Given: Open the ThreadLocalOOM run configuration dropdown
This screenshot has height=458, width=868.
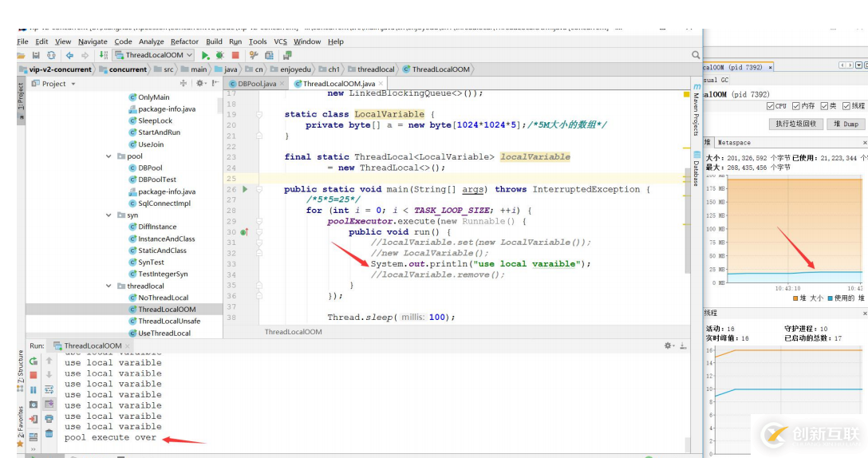Looking at the screenshot, I should click(x=153, y=55).
